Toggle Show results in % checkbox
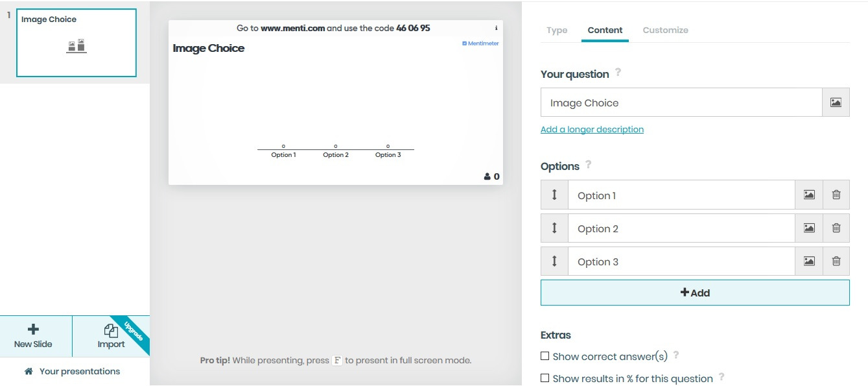Image resolution: width=868 pixels, height=386 pixels. coord(545,378)
